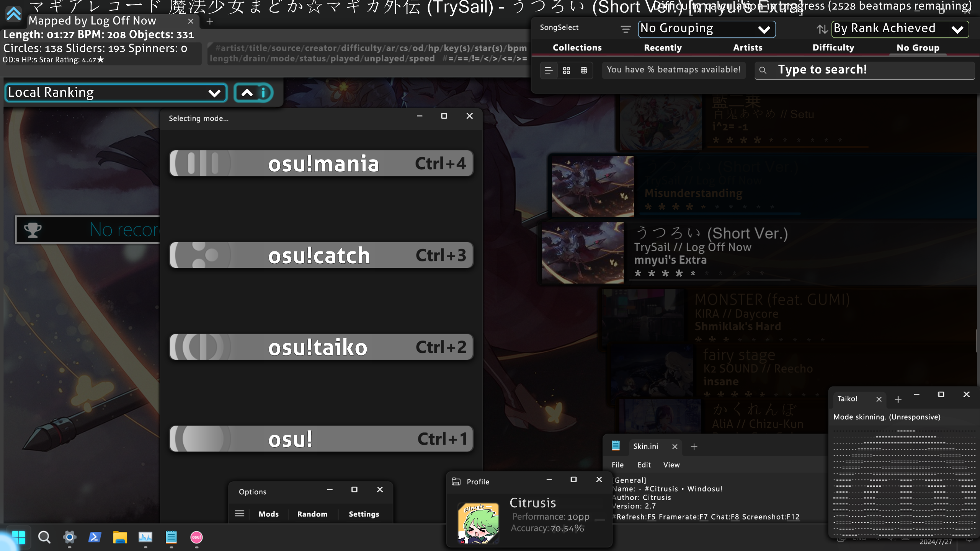
Task: Choose the osu! standard mode Ctrl+1 button
Action: pyautogui.click(x=322, y=439)
